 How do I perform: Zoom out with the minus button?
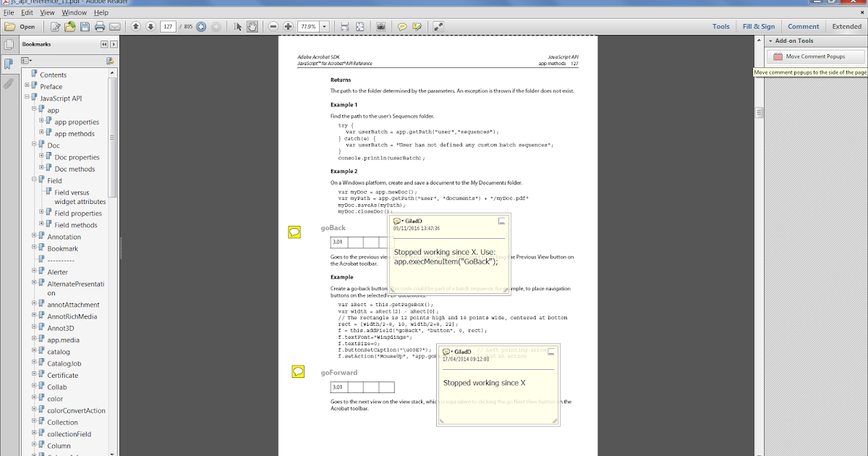(273, 26)
